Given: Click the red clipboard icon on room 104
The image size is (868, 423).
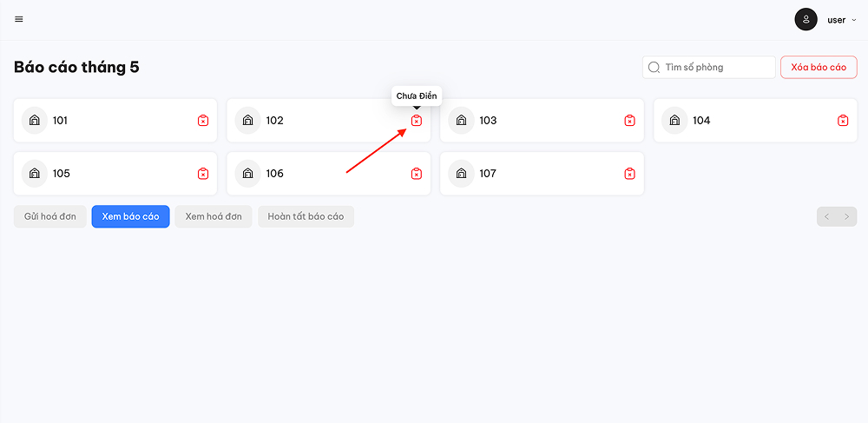Looking at the screenshot, I should click(x=843, y=120).
